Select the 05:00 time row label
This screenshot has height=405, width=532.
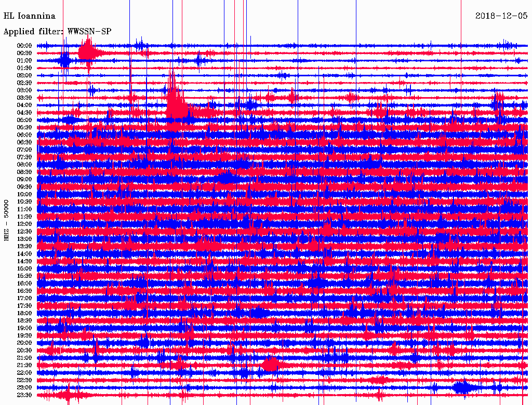24,120
